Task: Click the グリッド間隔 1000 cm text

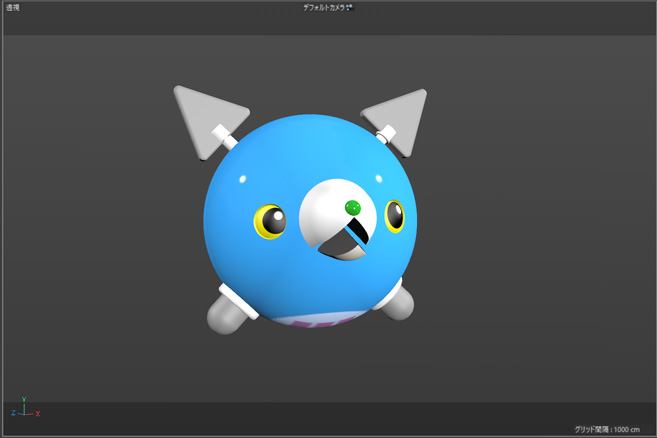Action: (606, 429)
